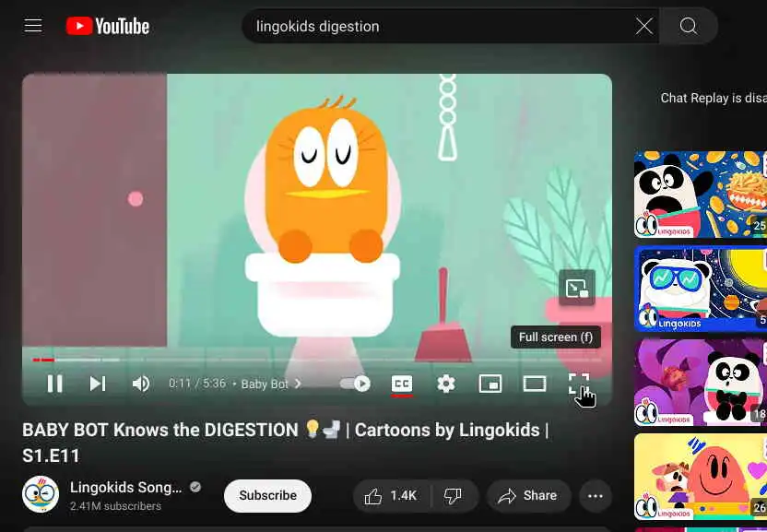Enter full screen mode
Screen dimensions: 767x532
coord(579,384)
